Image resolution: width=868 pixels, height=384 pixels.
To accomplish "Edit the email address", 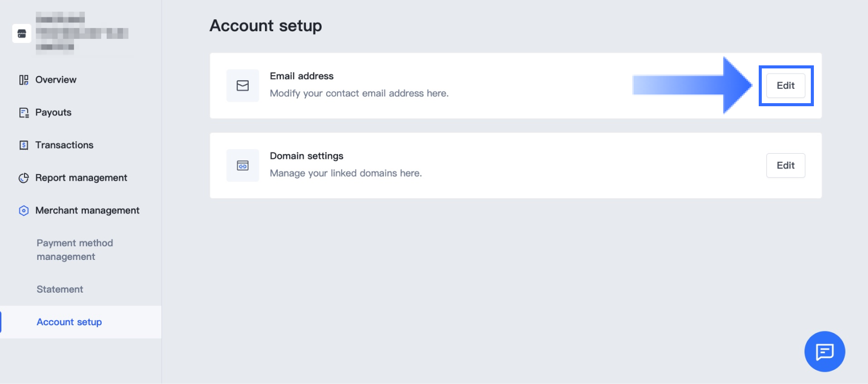I will [x=785, y=86].
